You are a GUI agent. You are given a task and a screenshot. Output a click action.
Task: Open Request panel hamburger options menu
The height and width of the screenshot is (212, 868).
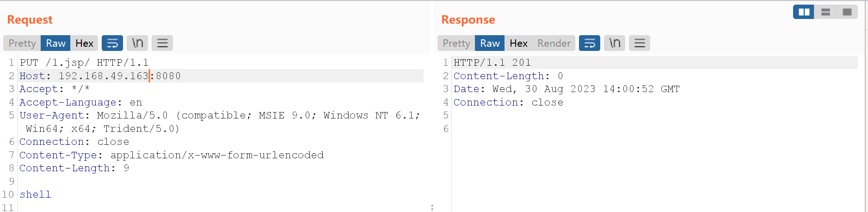pos(162,43)
